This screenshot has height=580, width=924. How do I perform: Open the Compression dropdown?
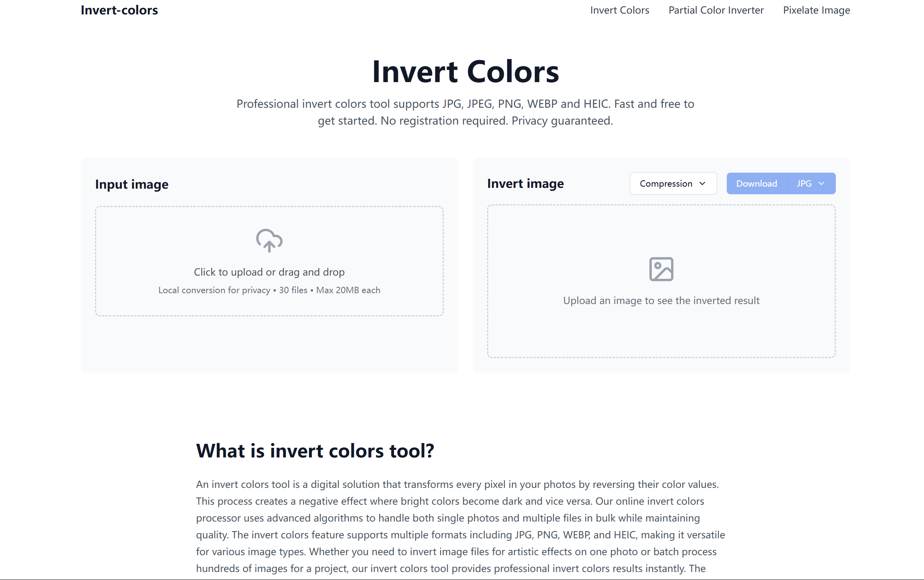click(673, 183)
